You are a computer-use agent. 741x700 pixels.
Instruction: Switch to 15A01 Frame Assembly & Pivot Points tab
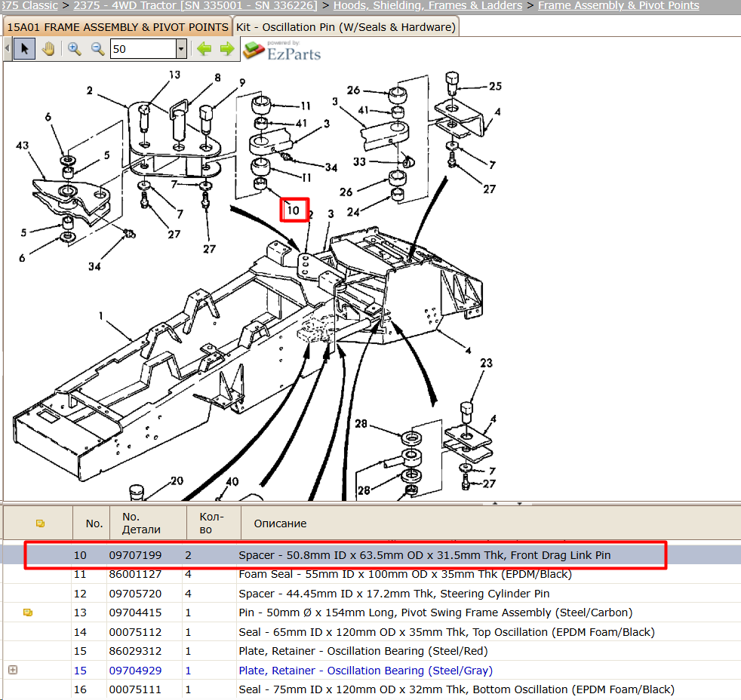click(x=118, y=27)
